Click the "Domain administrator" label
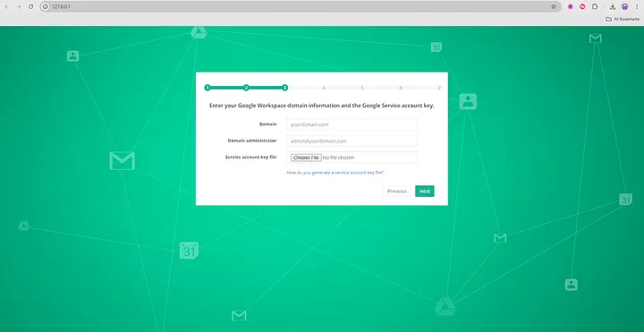Image resolution: width=644 pixels, height=332 pixels. [252, 140]
